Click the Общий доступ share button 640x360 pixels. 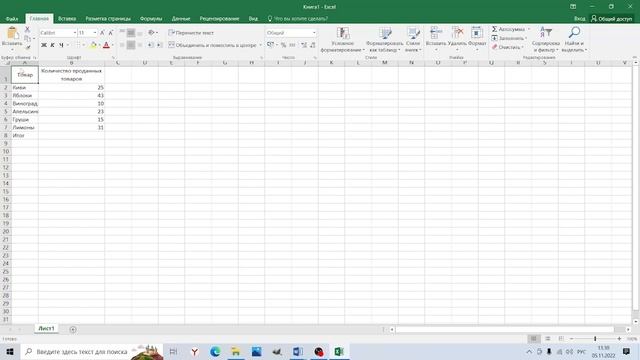point(611,19)
